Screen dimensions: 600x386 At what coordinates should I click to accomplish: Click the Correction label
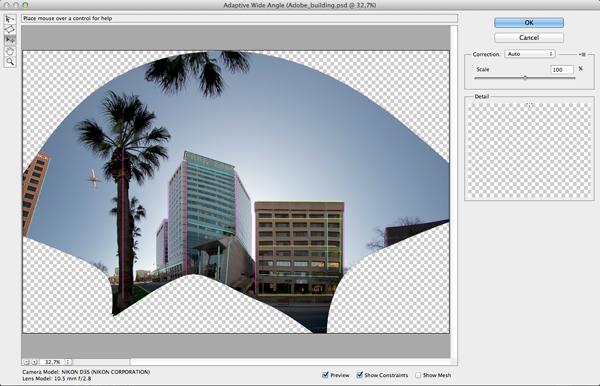click(x=486, y=54)
